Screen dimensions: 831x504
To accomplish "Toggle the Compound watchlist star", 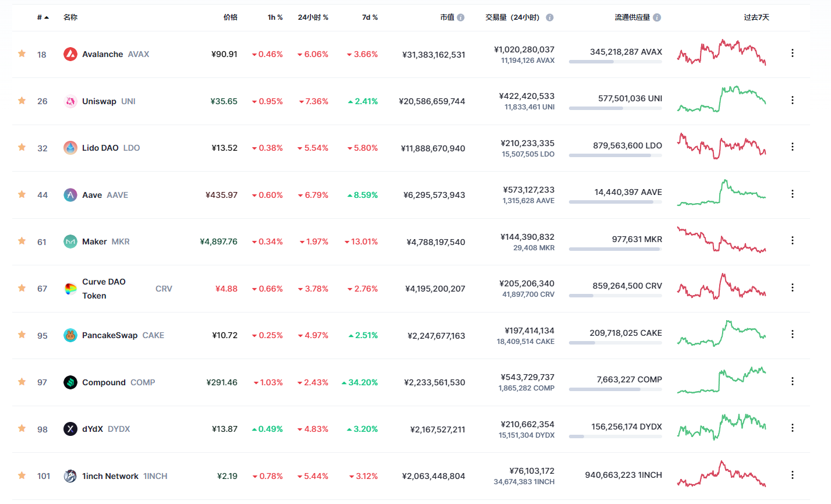I will point(22,382).
